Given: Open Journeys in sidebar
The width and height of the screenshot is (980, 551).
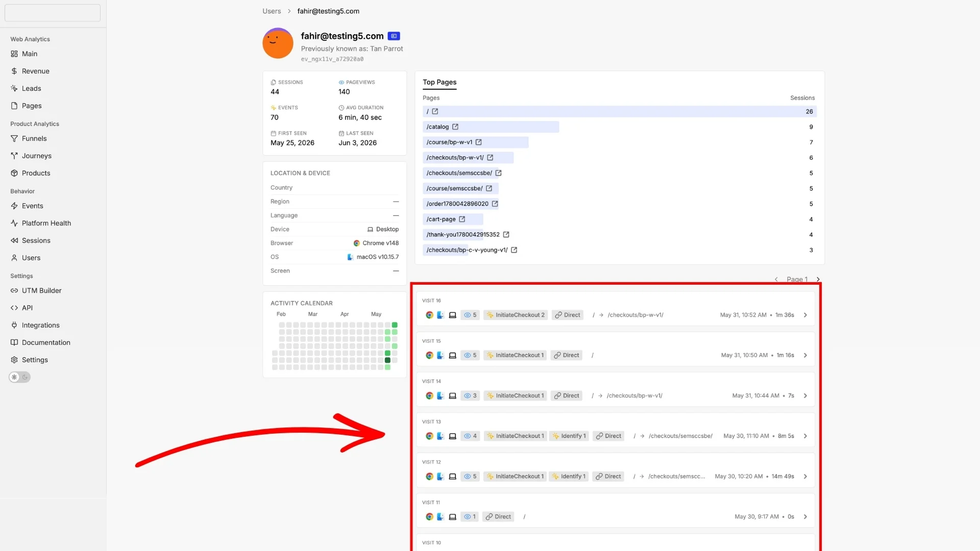Looking at the screenshot, I should pos(37,156).
